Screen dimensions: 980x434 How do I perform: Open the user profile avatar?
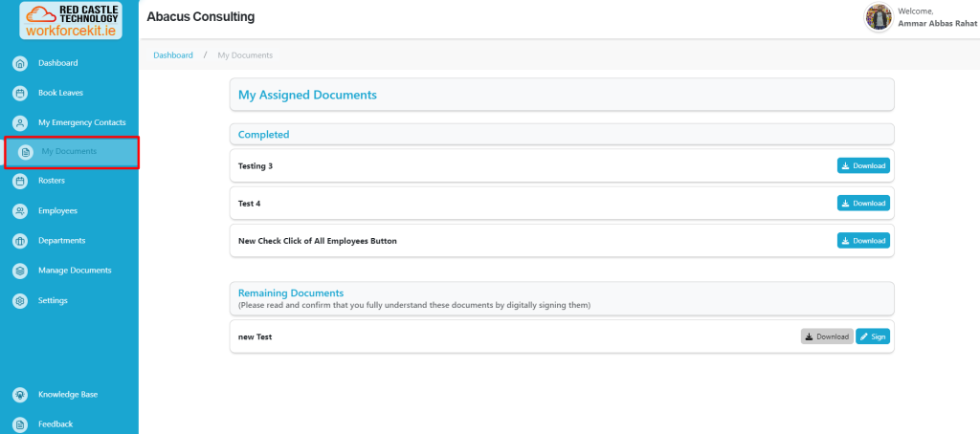879,17
